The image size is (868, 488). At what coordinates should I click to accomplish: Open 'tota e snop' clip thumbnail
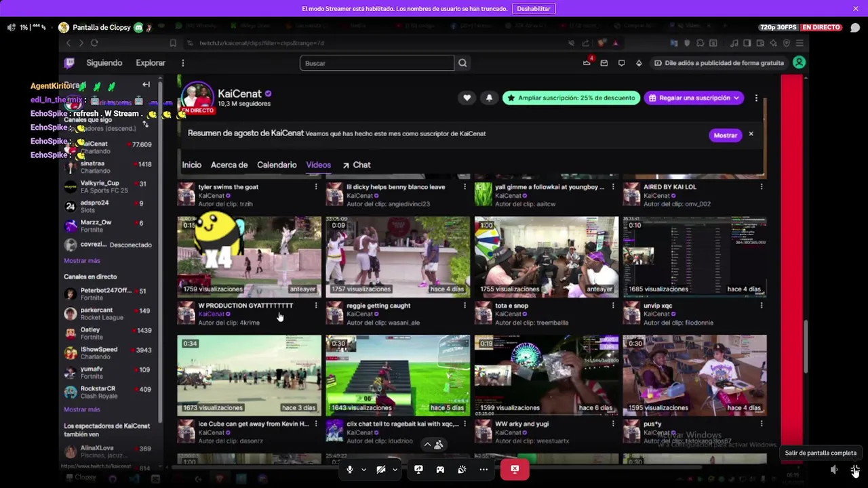(547, 257)
